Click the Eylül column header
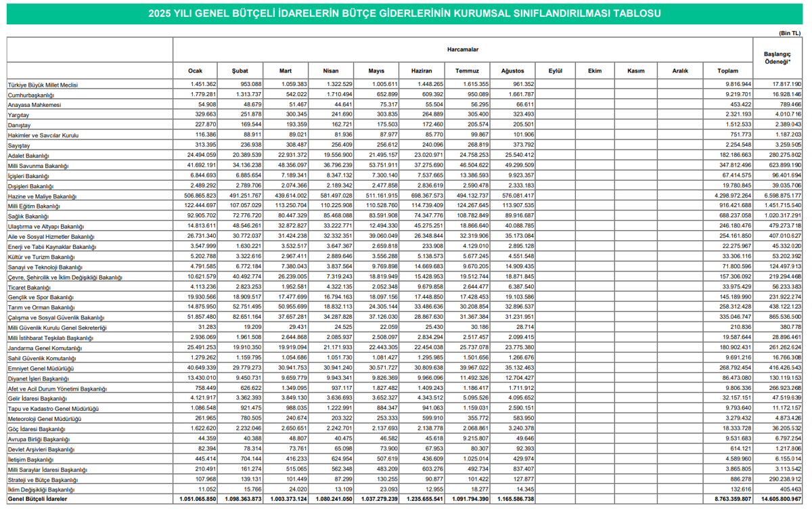Screen dimensions: 812x509 556,71
